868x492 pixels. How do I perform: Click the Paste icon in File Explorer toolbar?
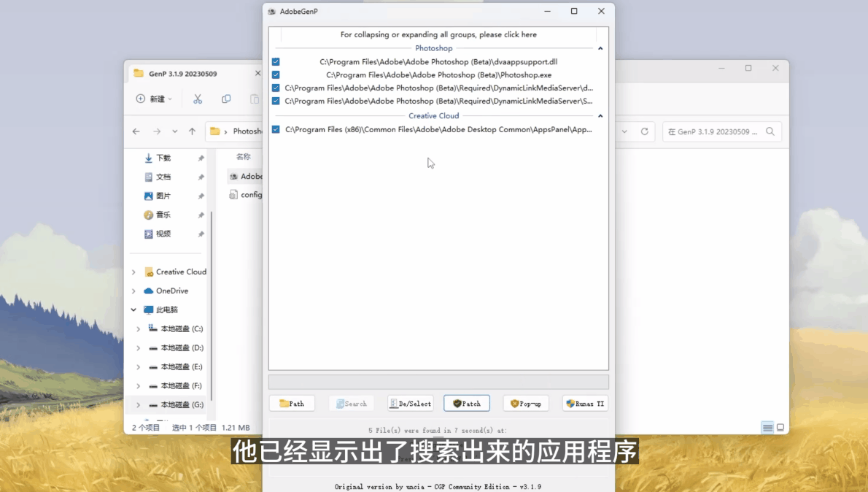[x=254, y=99]
